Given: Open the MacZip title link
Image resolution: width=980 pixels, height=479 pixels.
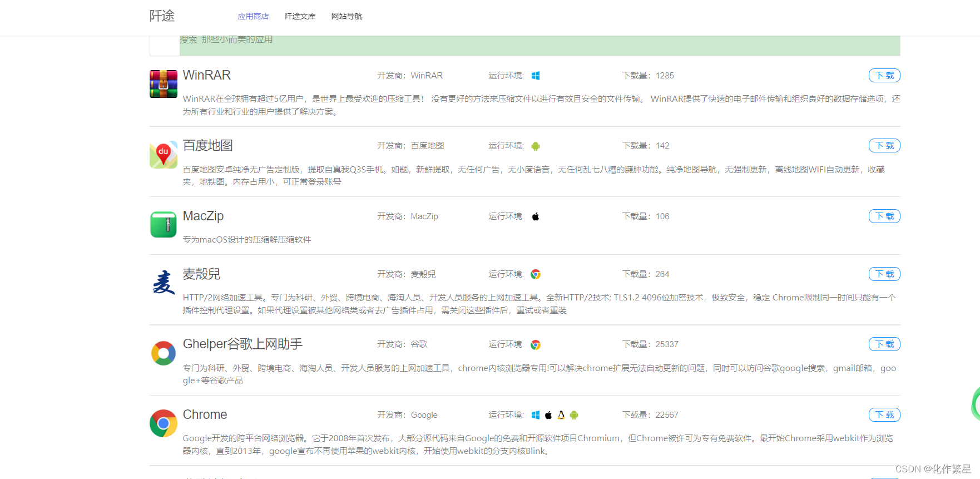Looking at the screenshot, I should (x=204, y=216).
